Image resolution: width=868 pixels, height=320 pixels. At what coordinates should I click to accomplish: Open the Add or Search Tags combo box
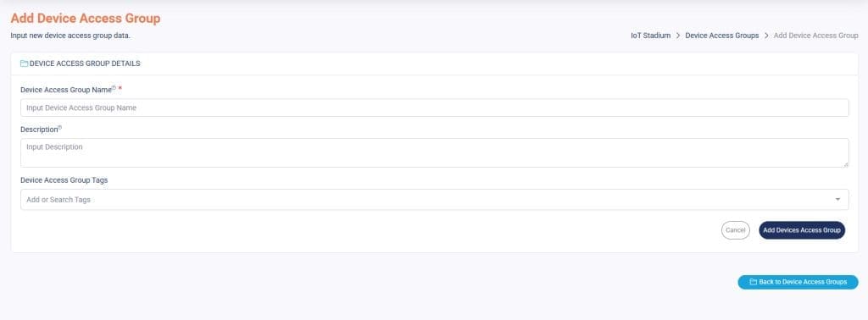click(435, 200)
